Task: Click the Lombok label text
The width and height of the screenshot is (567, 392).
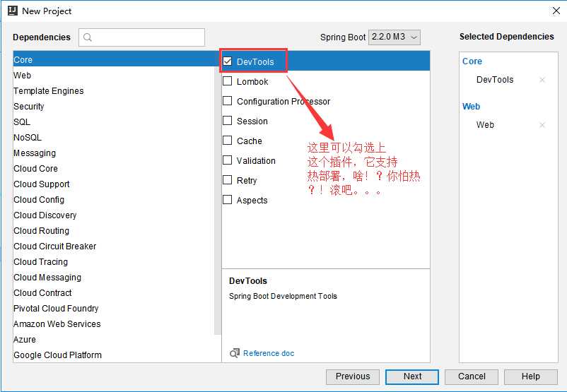Action: (252, 82)
